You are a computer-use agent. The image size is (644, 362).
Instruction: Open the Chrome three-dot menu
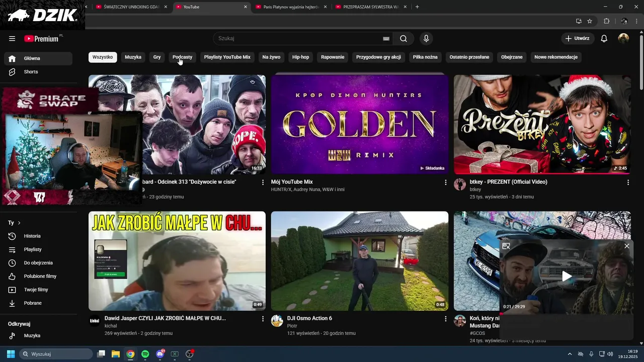coord(637,21)
